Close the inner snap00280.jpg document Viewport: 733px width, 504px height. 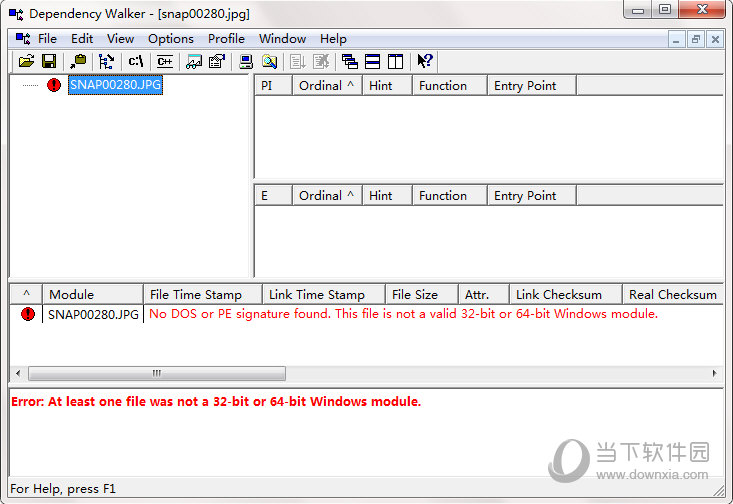coord(715,40)
